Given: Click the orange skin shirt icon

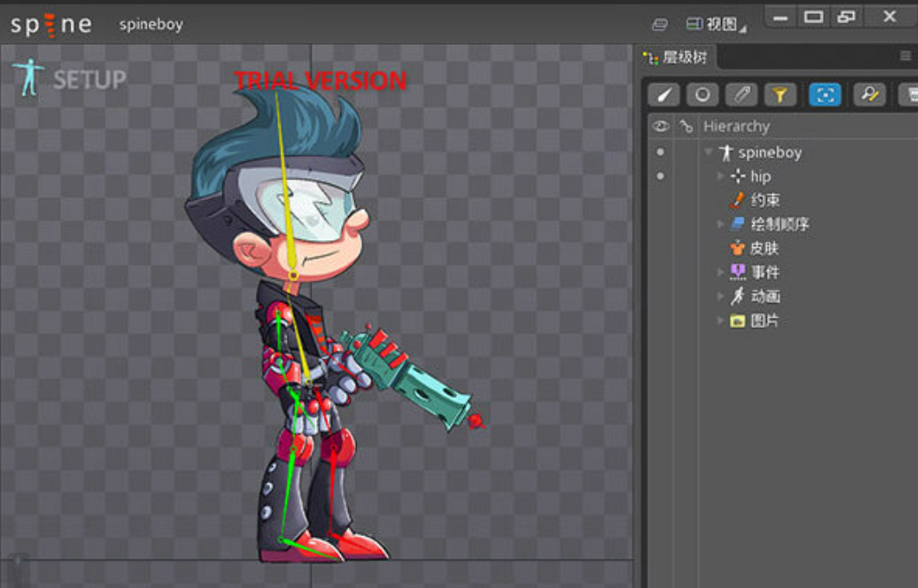Looking at the screenshot, I should click(738, 248).
